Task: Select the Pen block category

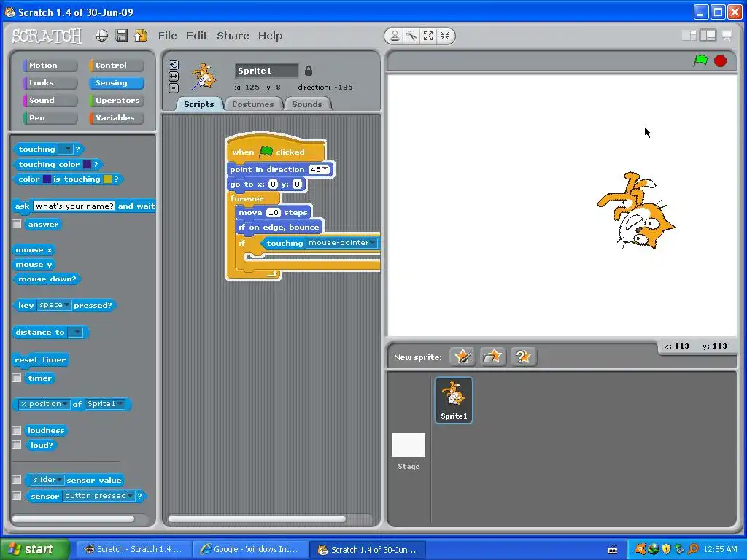Action: point(50,118)
